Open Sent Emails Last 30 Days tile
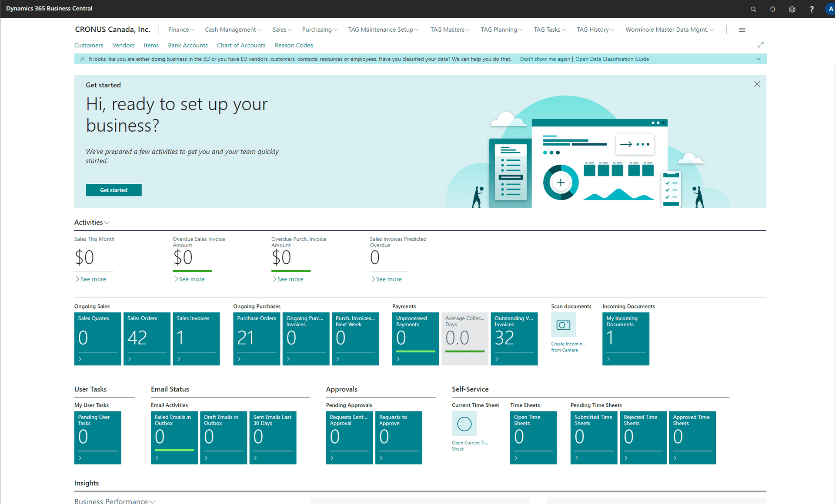 point(273,438)
